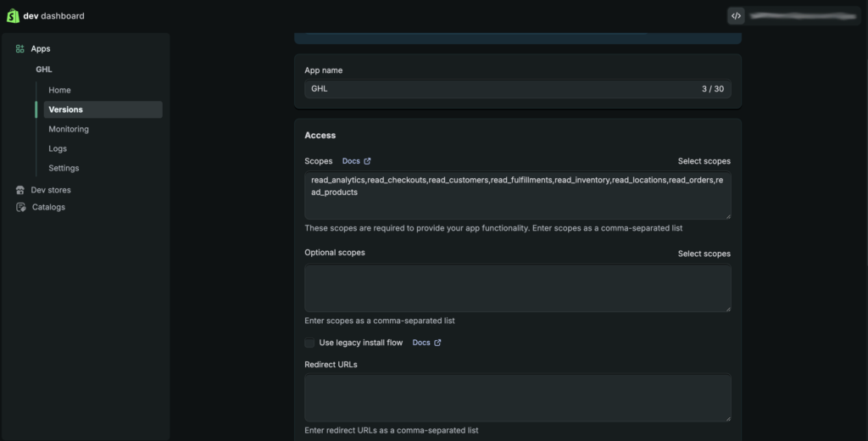Enable the Use legacy install flow checkbox

click(x=309, y=343)
